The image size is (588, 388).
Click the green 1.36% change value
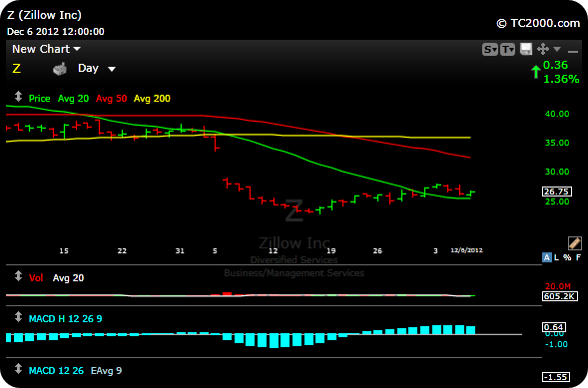tap(561, 79)
